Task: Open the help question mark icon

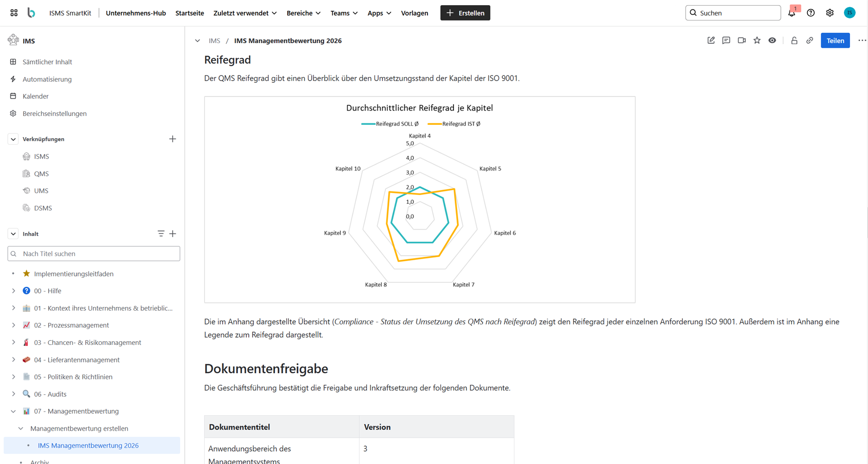Action: [811, 13]
